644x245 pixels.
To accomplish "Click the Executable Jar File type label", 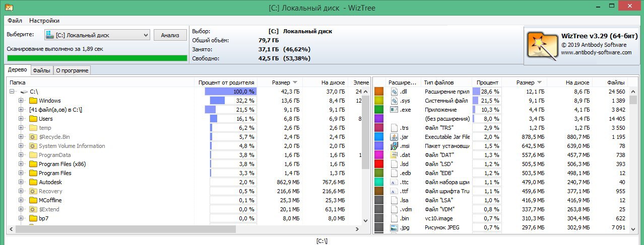I will (447, 137).
